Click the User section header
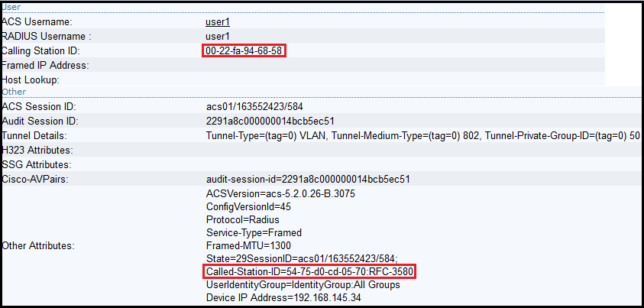644x308 pixels. tap(11, 7)
